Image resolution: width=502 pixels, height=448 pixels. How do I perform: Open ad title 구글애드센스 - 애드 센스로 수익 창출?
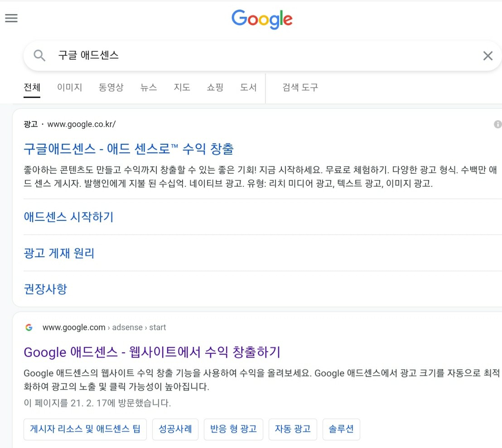click(x=129, y=149)
